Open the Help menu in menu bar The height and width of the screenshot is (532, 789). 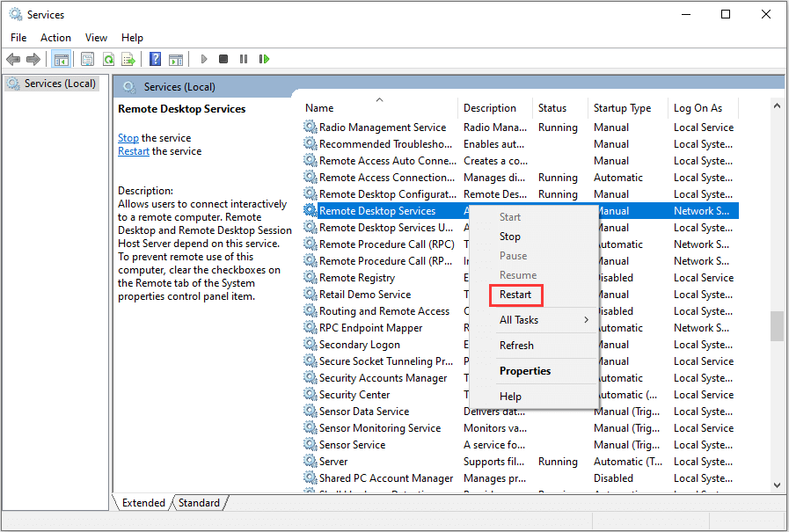(132, 38)
